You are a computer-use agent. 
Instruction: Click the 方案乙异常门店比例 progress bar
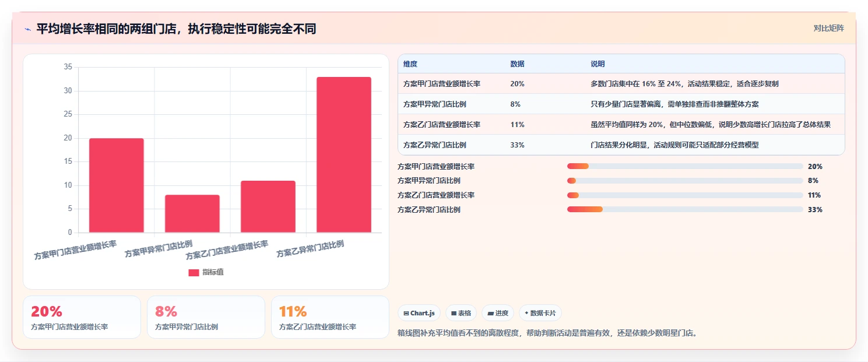[685, 209]
